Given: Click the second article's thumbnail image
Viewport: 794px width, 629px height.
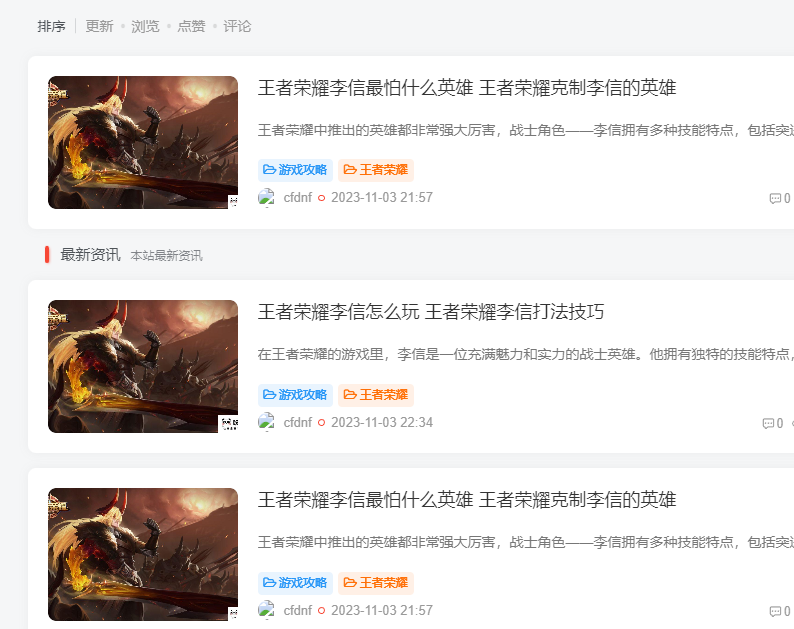Looking at the screenshot, I should [x=143, y=367].
